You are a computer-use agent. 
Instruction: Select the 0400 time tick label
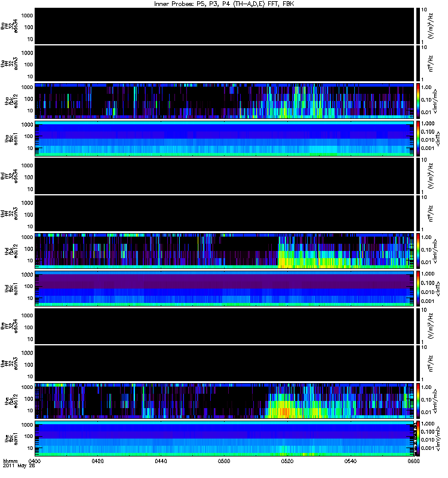click(34, 461)
